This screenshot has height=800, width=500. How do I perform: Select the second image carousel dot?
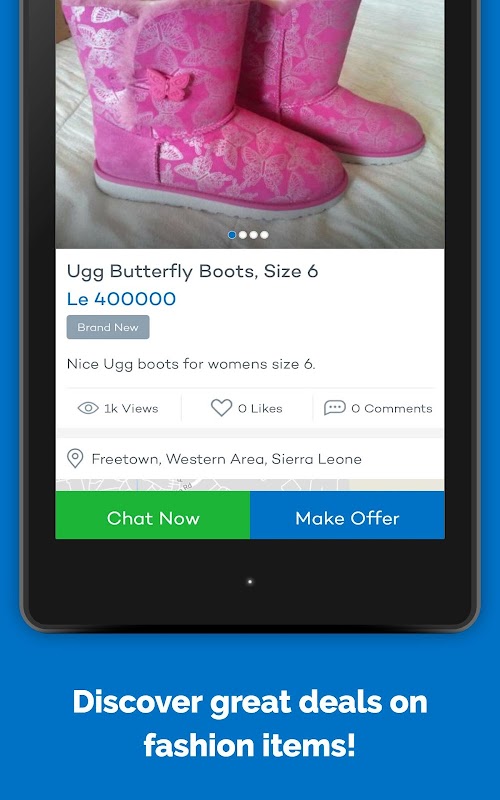click(x=243, y=235)
